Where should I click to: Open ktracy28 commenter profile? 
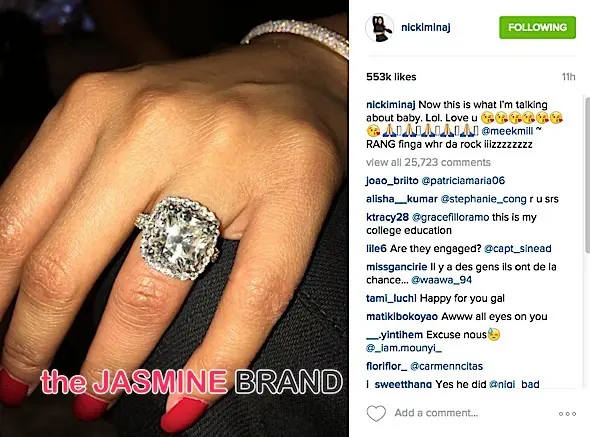click(387, 217)
